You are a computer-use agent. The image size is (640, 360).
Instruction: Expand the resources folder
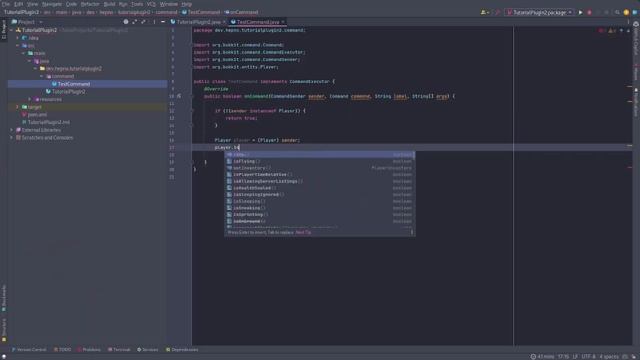tap(29, 99)
